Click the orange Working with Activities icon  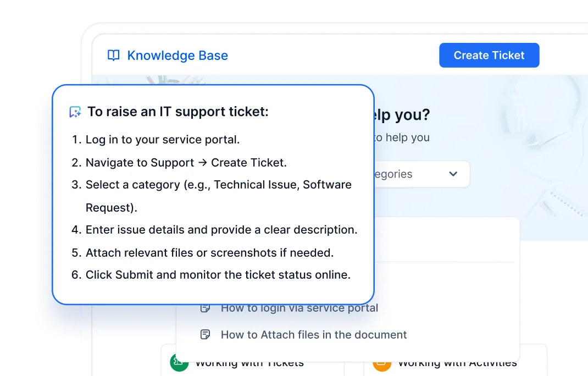click(x=383, y=363)
